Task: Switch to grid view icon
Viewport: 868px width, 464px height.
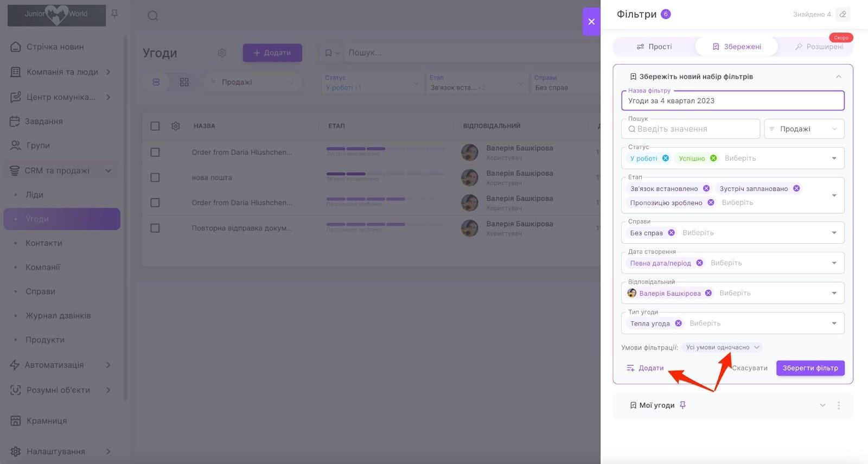Action: pyautogui.click(x=184, y=82)
